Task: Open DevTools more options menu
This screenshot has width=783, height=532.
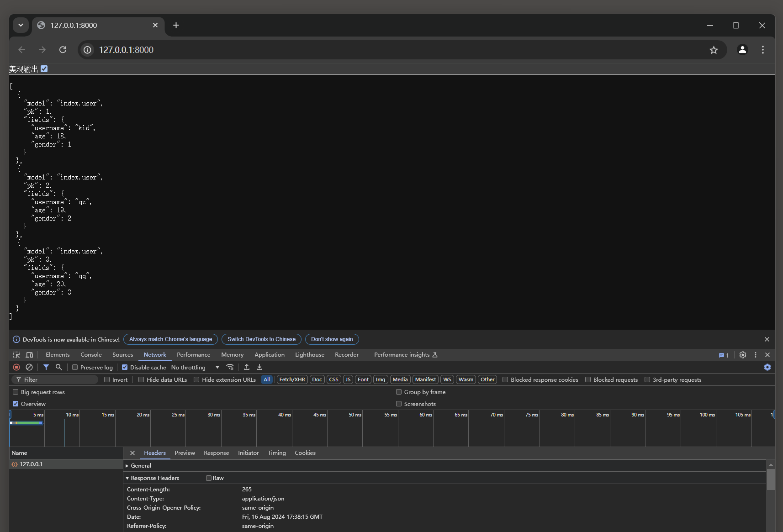Action: (x=756, y=355)
